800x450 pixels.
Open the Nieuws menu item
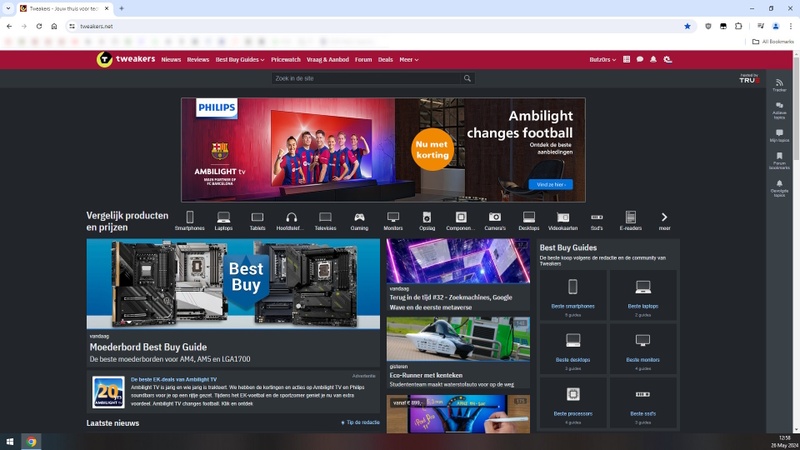[171, 60]
